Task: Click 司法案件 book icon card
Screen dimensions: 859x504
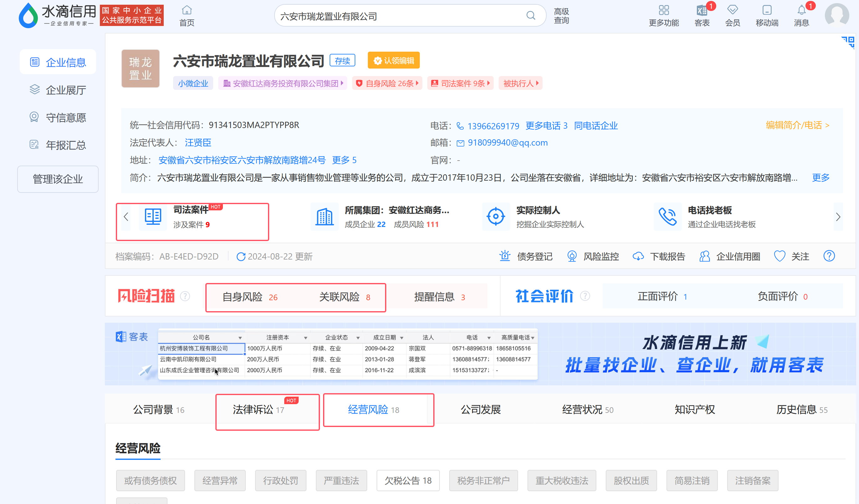Action: pyautogui.click(x=153, y=216)
